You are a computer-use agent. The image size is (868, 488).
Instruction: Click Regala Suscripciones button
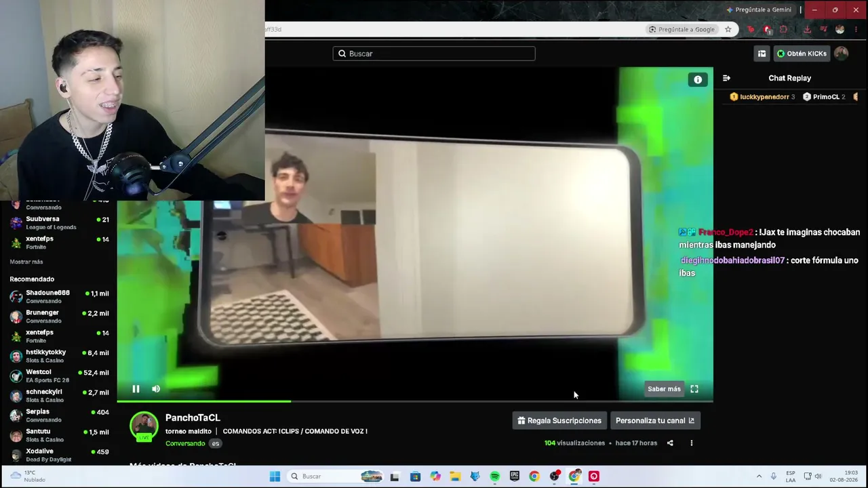[559, 421]
